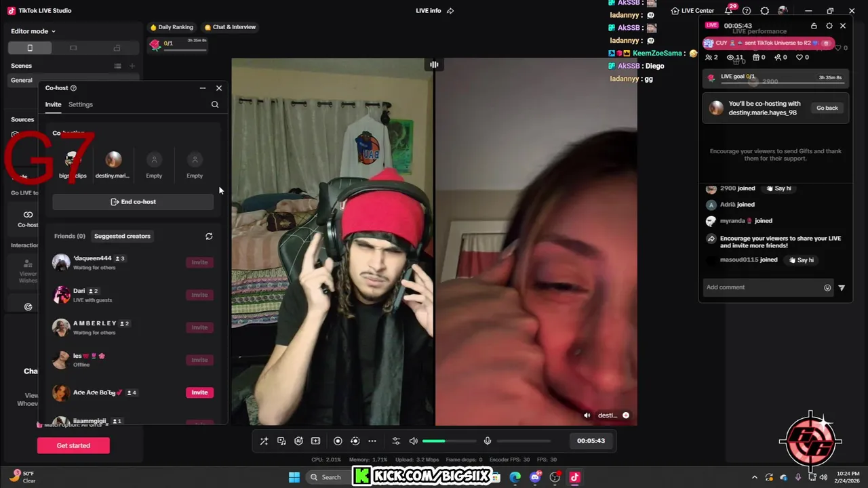The height and width of the screenshot is (488, 868).
Task: Click Say hi next to 2900 joined
Action: [x=779, y=188]
